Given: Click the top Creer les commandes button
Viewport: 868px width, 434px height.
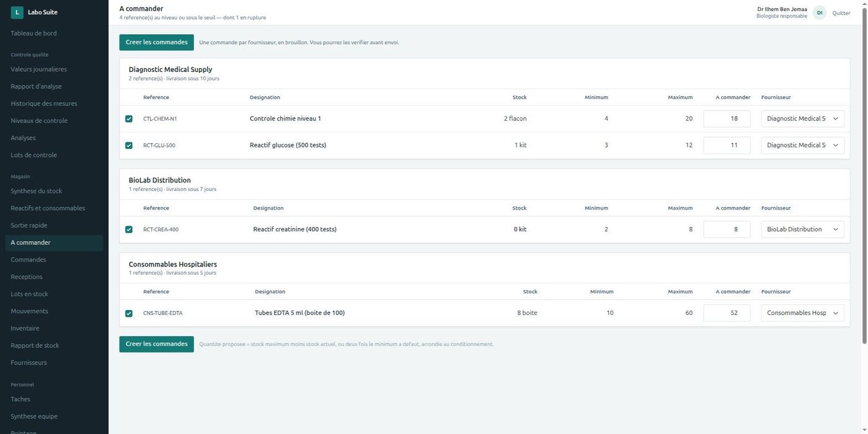Looking at the screenshot, I should 156,42.
